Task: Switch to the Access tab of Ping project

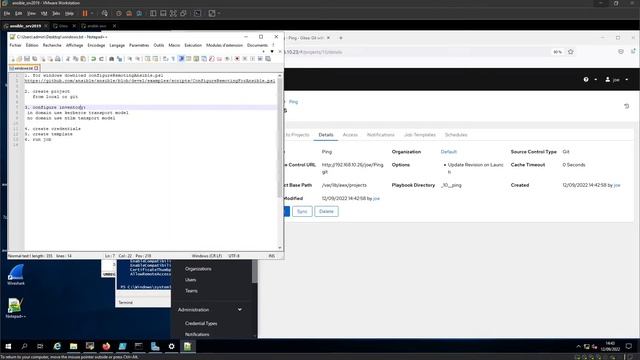Action: [x=350, y=135]
